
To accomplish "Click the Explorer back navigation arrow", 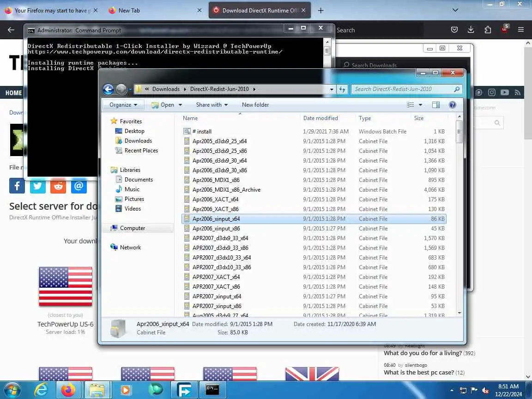I will [108, 89].
